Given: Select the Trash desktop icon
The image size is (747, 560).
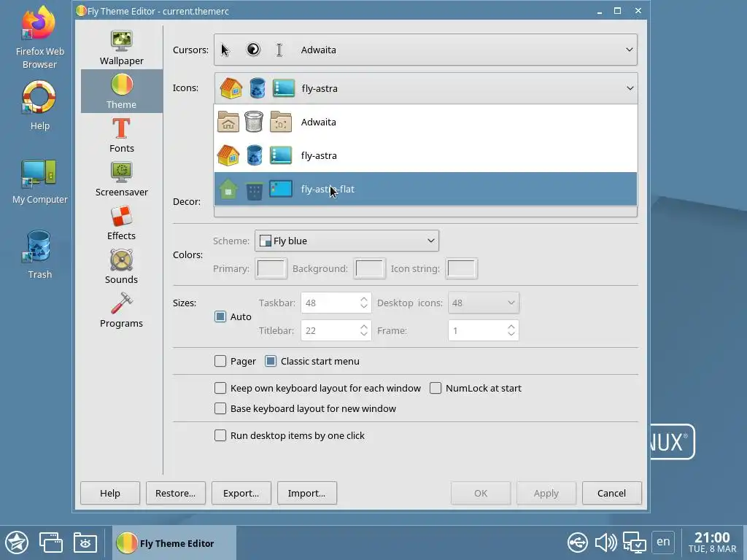Looking at the screenshot, I should (39, 254).
